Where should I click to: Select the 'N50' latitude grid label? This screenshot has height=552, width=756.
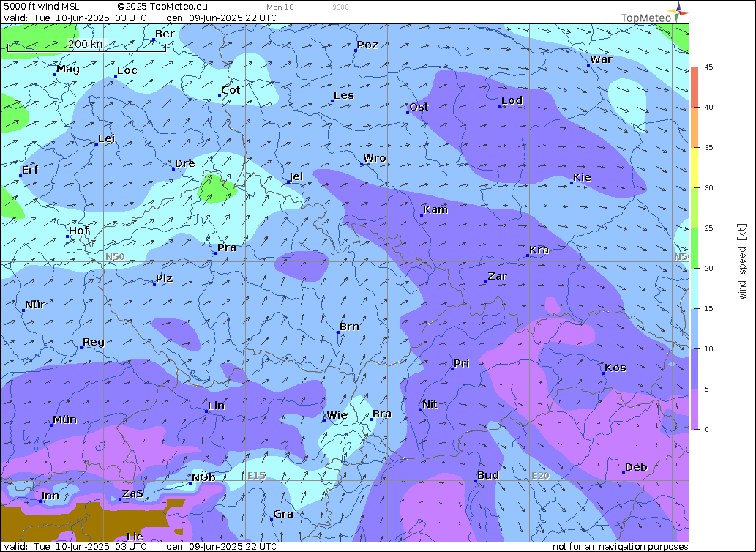[115, 256]
